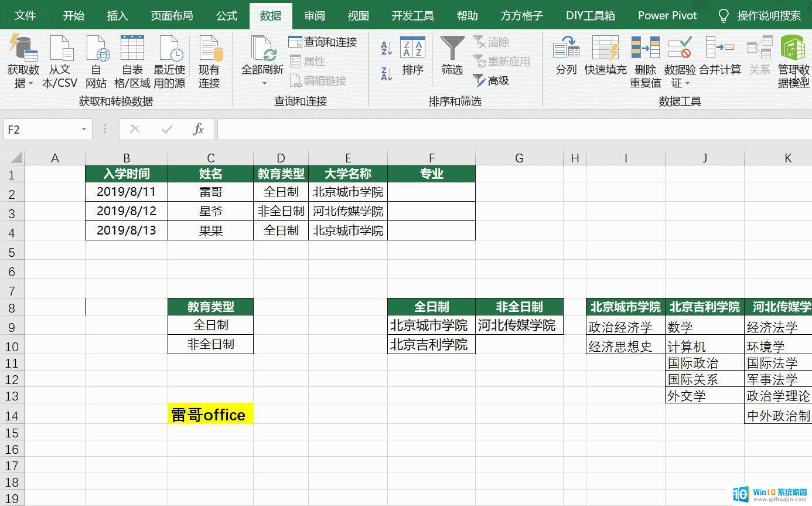Open the 文件 (File) tab
Image resolution: width=812 pixels, height=506 pixels.
25,15
